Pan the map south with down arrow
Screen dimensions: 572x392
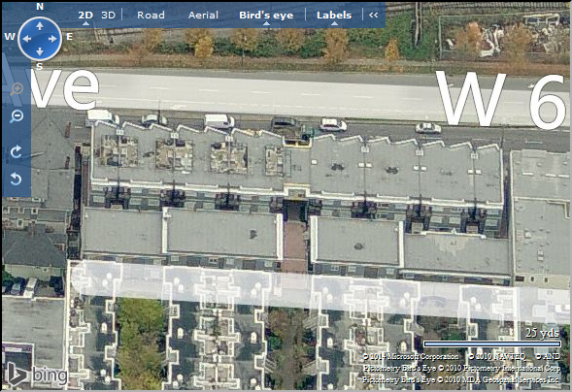[x=40, y=51]
